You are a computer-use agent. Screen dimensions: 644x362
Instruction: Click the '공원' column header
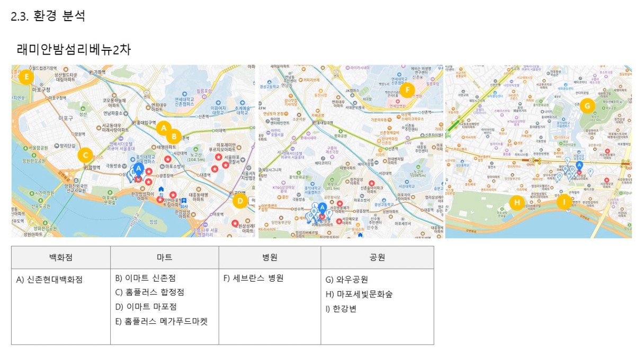pos(377,257)
